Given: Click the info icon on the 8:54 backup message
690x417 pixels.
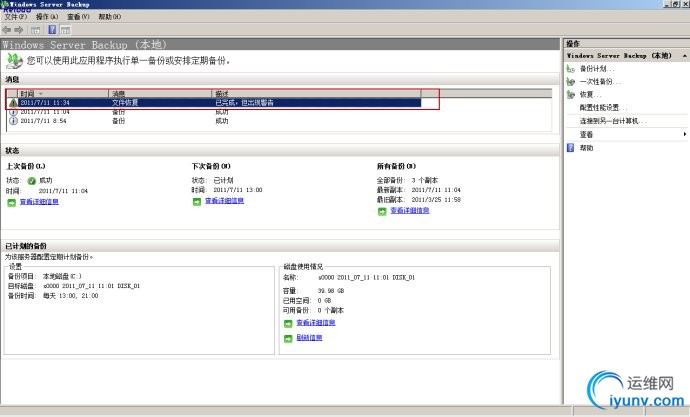Looking at the screenshot, I should pos(13,121).
